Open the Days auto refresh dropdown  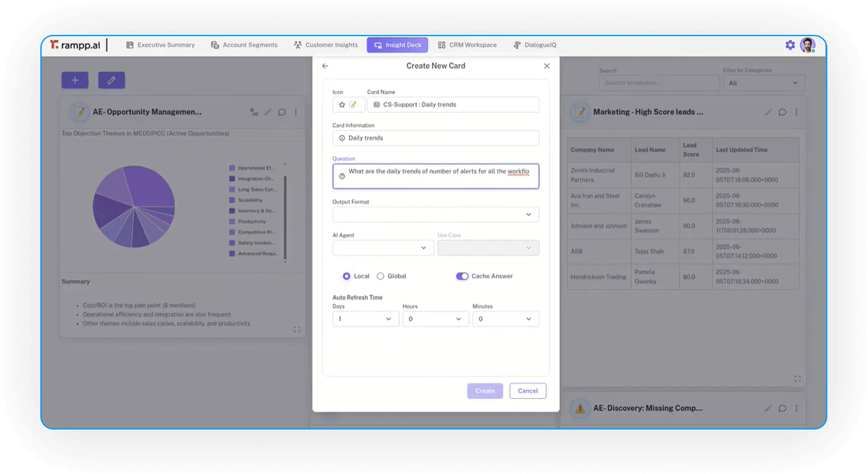point(365,319)
